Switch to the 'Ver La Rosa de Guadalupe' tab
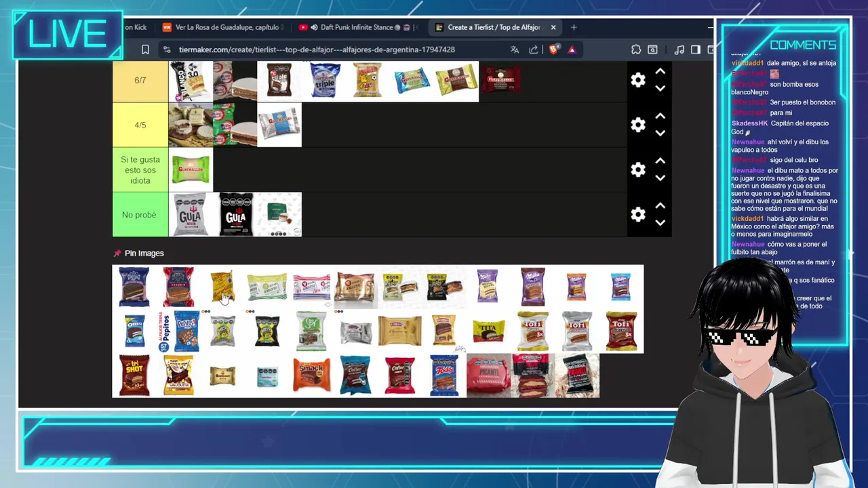The image size is (868, 488). 222,27
